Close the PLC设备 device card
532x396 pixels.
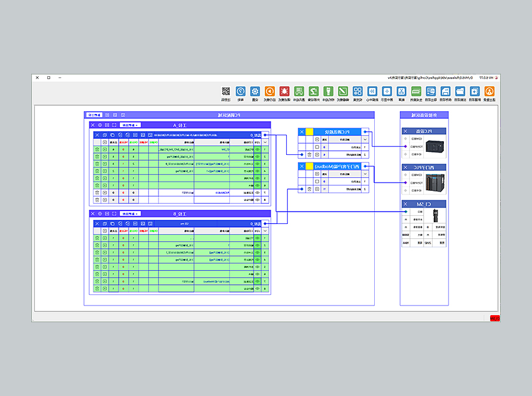405,131
